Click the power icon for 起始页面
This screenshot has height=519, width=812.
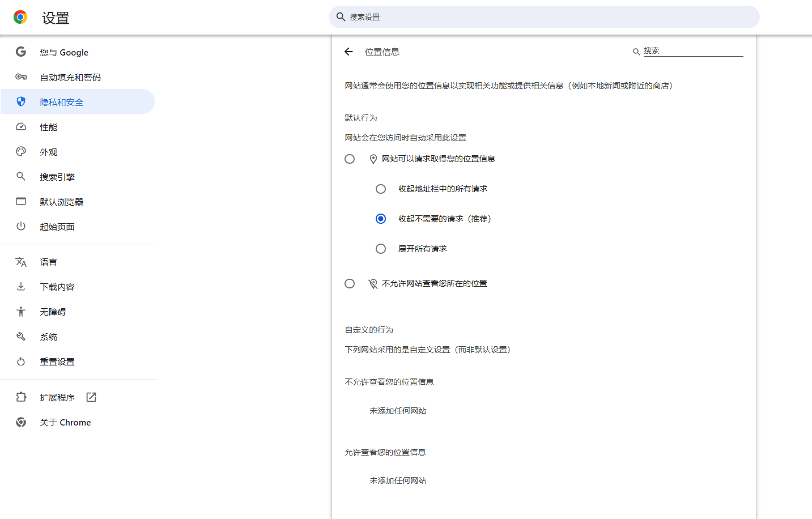[21, 226]
